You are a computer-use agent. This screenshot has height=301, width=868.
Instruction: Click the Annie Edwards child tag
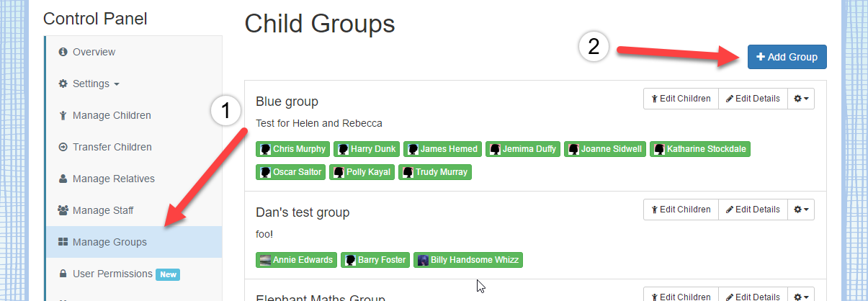pyautogui.click(x=297, y=260)
